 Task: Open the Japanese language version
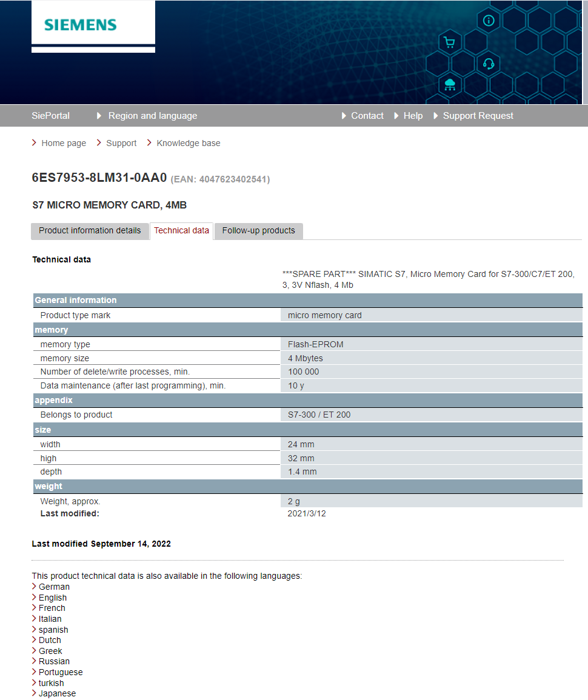(57, 693)
